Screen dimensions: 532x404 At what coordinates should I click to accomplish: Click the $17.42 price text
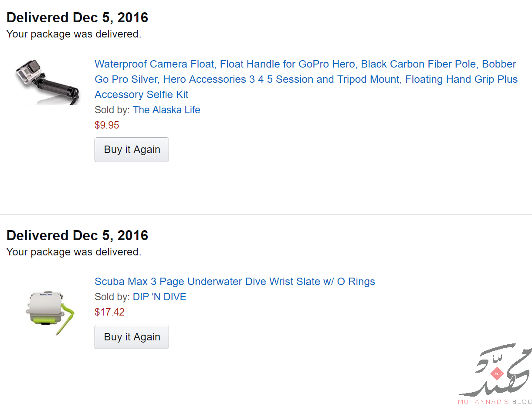click(x=109, y=312)
